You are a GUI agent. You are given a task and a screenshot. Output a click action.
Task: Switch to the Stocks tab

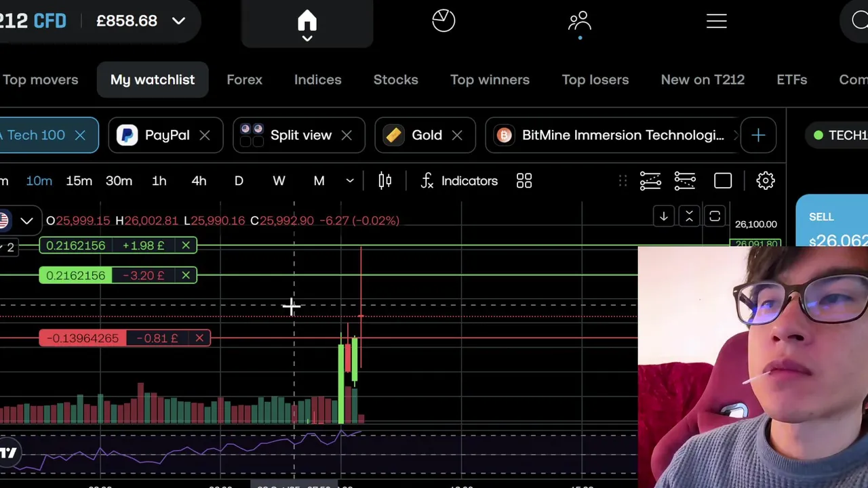point(395,80)
